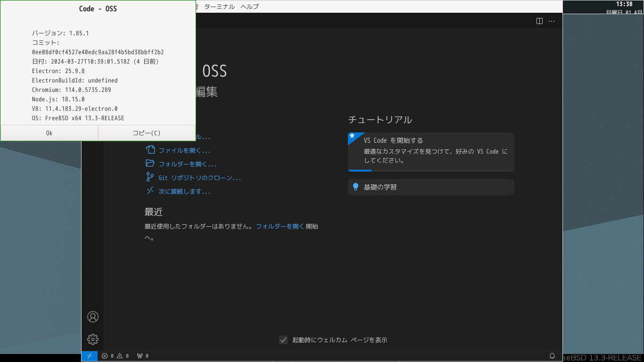Split the editor with the split icon
The image size is (644, 362).
pos(539,21)
